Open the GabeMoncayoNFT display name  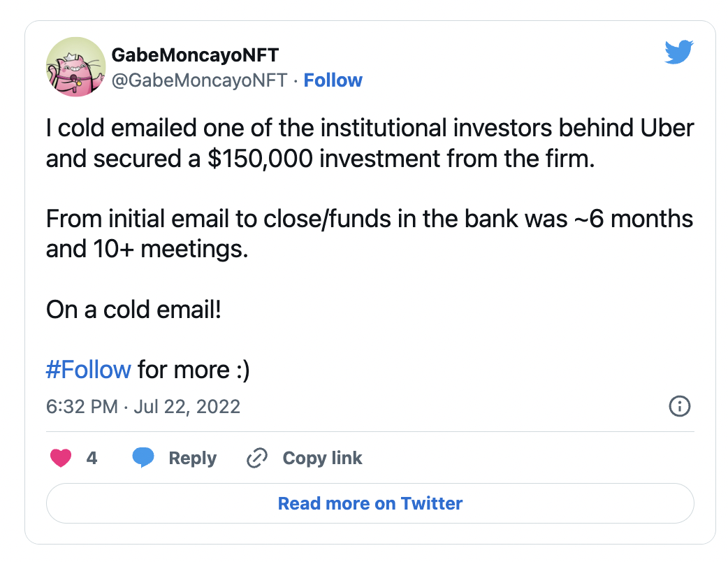[195, 55]
